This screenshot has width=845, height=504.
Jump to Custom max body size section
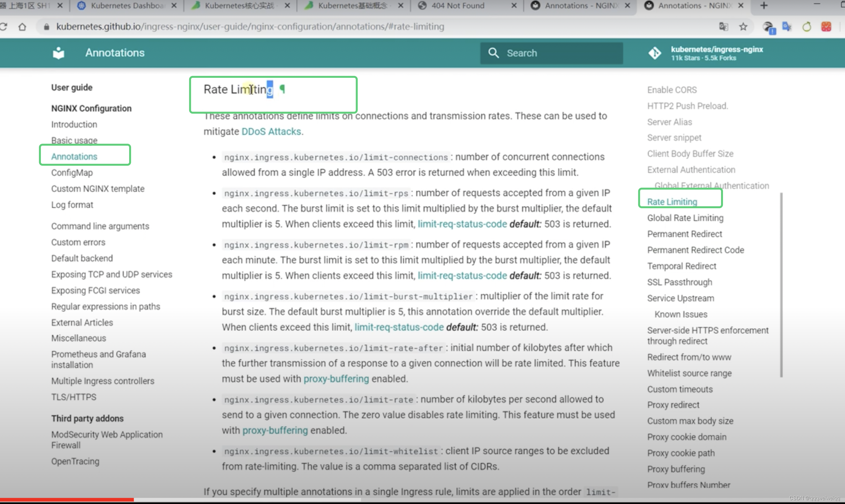690,421
